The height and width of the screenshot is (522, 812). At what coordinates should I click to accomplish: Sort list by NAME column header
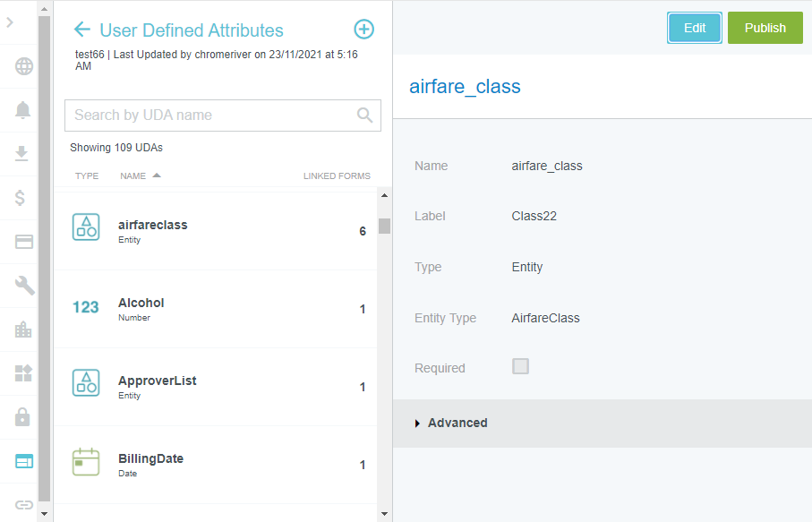[x=132, y=175]
